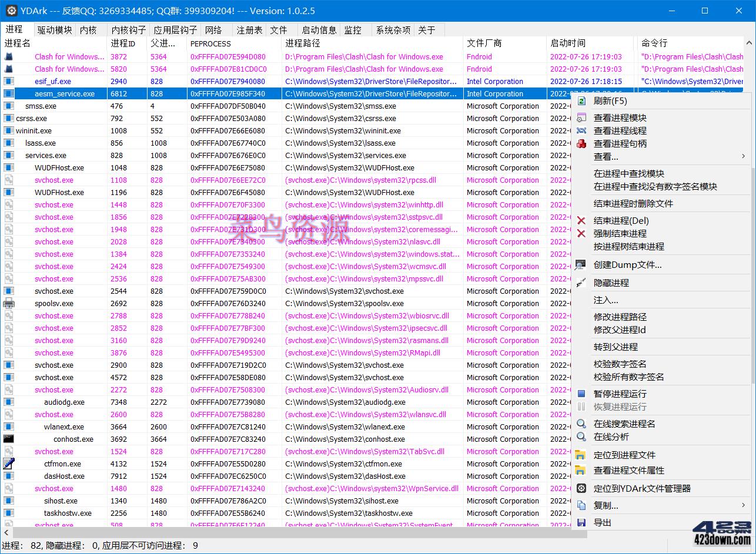Click the red X icon for 结束进程
The image size is (756, 554).
click(x=581, y=220)
